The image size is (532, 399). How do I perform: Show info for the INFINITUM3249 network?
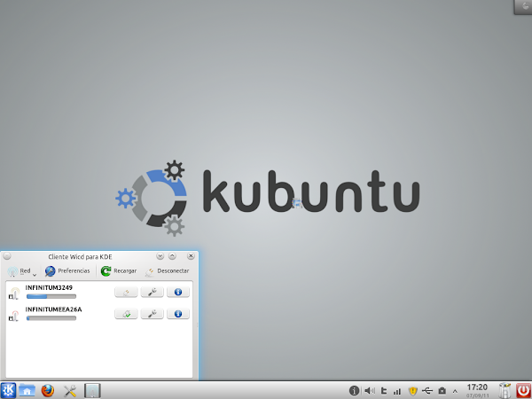[178, 292]
